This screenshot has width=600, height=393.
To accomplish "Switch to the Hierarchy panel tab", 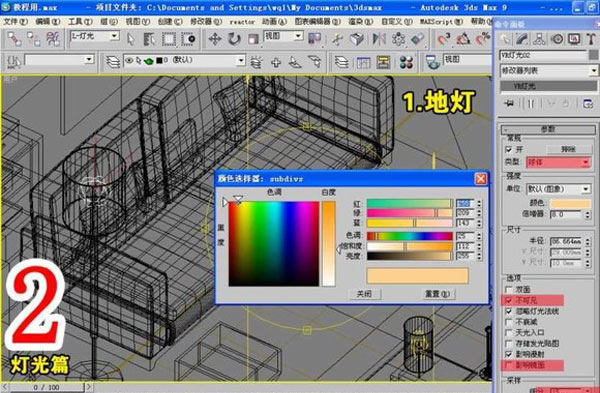I will tap(539, 39).
